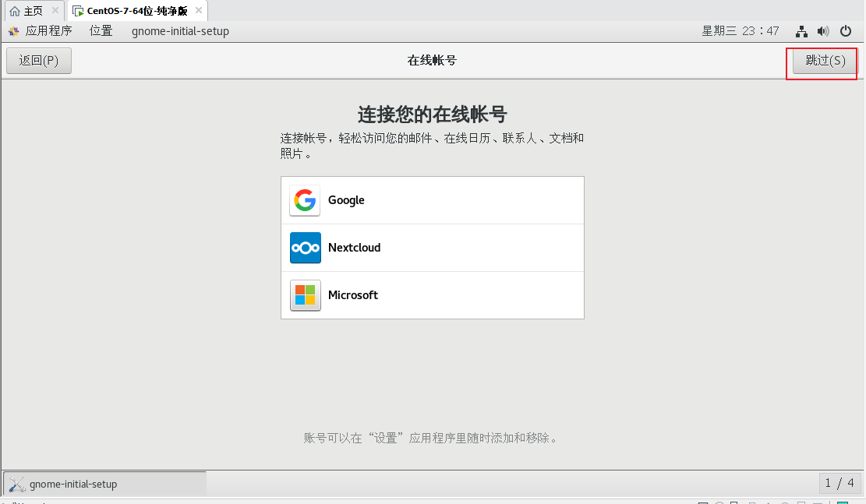Click the 1 / 4 workspace indicator
This screenshot has width=866, height=504.
pyautogui.click(x=839, y=484)
